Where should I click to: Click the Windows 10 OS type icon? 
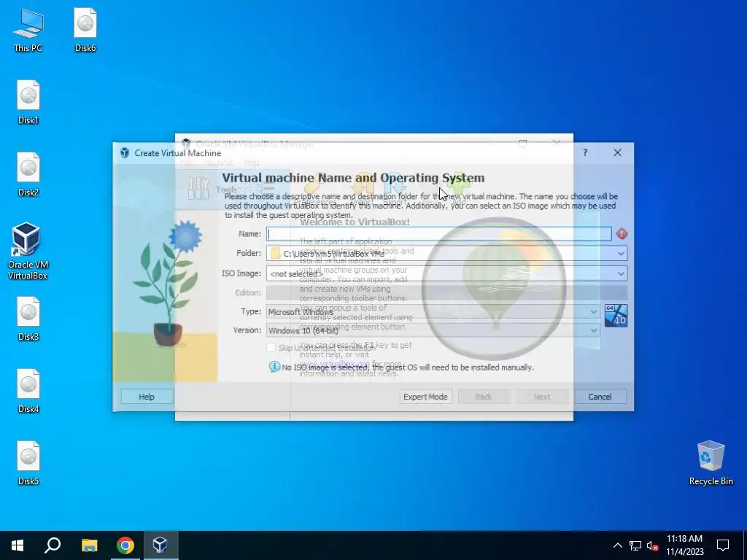coord(616,316)
